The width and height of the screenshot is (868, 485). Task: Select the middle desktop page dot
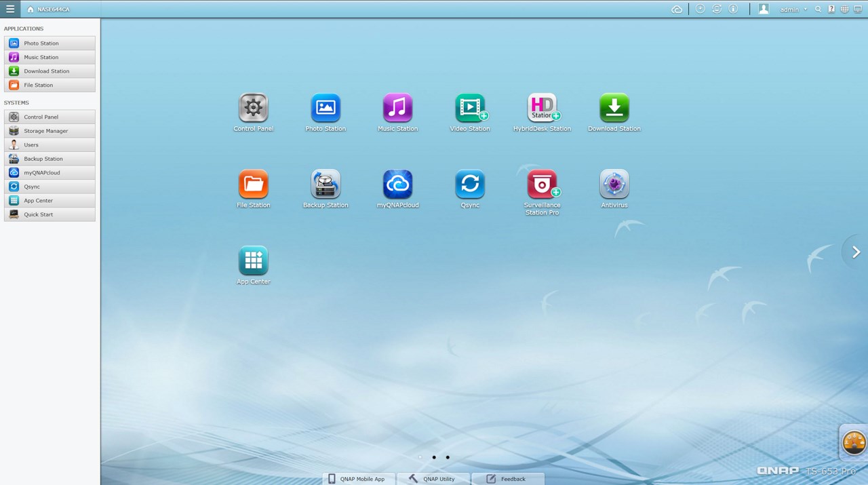point(434,457)
